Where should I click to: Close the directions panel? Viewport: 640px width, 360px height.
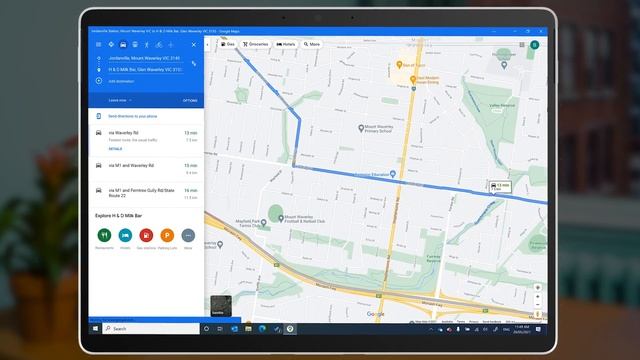(x=194, y=44)
